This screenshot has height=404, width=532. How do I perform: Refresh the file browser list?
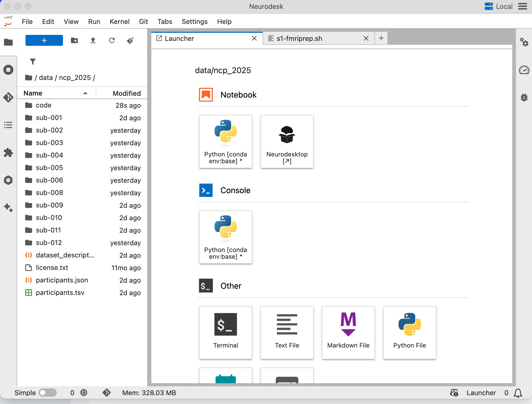112,40
